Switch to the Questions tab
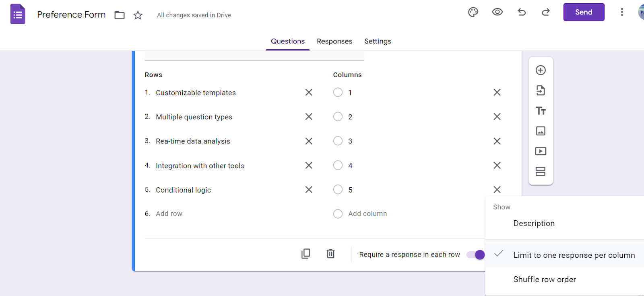 pyautogui.click(x=288, y=41)
